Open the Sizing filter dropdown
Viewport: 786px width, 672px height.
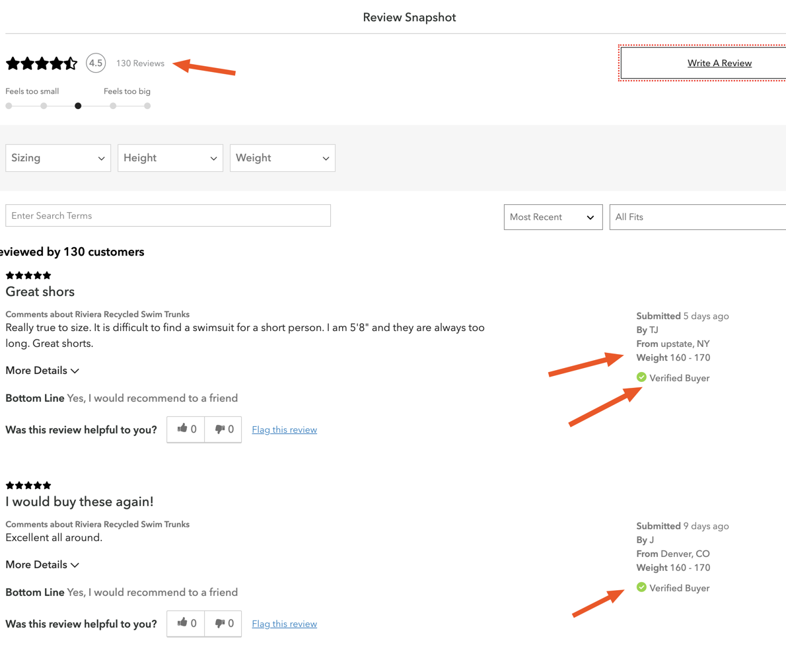[x=58, y=158]
